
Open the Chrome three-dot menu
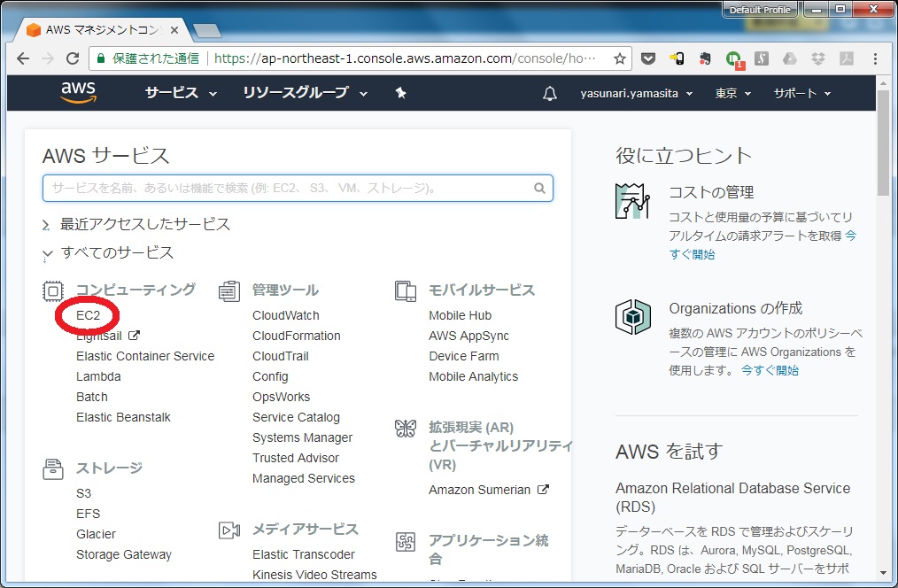(875, 58)
